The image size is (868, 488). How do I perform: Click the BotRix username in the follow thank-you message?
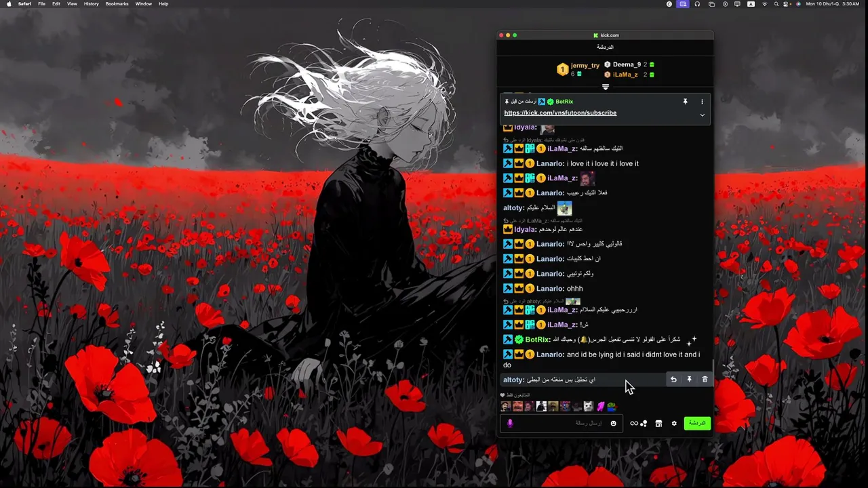pyautogui.click(x=536, y=340)
